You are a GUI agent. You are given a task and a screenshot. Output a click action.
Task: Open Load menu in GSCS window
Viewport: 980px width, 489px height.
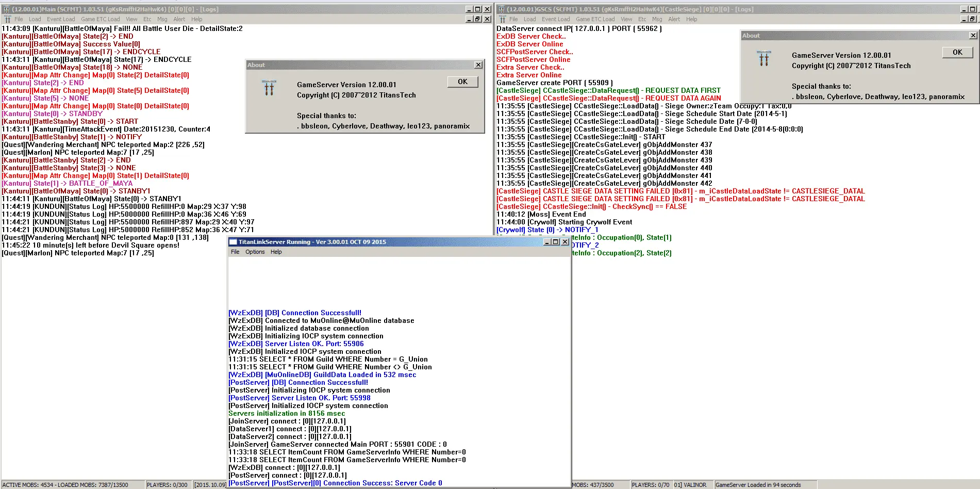[530, 19]
